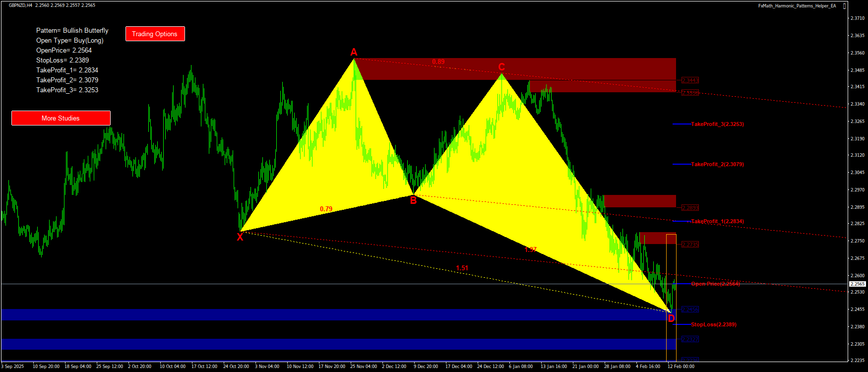868x372 pixels.
Task: Click the 2.2380 price axis value
Action: 857,327
